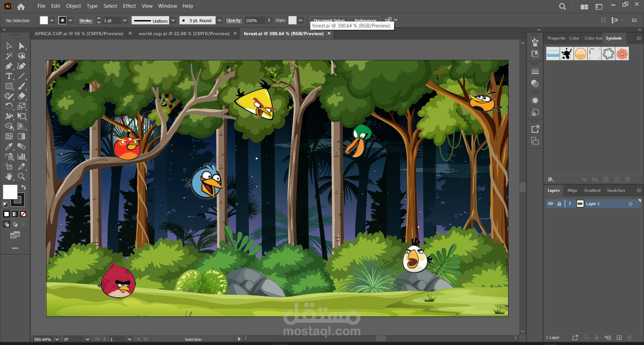Select the Hand tool

(9, 177)
